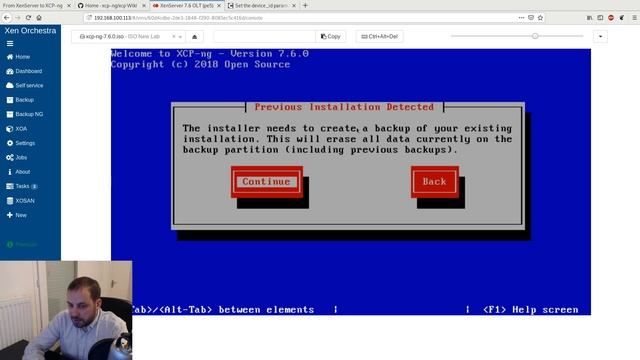Open the Xen Orchestra hamburger menu
The width and height of the screenshot is (640, 360).
coord(10,44)
